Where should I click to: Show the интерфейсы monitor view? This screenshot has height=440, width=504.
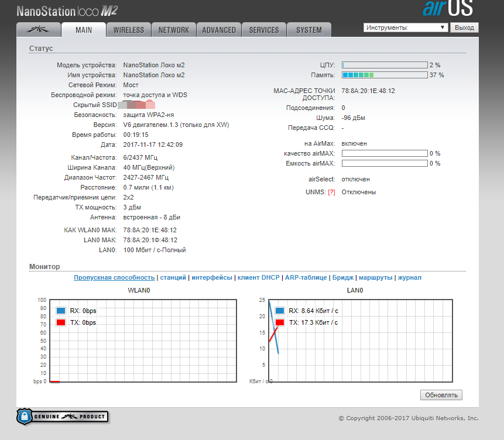[x=212, y=277]
